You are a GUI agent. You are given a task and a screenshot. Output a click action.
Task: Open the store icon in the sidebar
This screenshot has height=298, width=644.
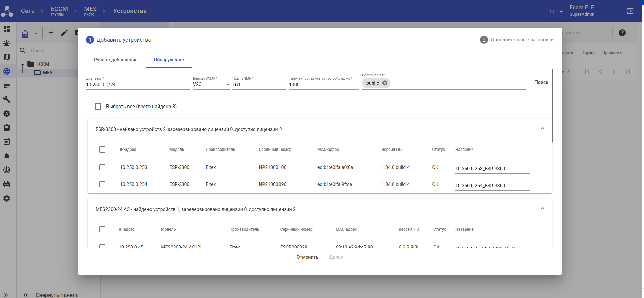pos(7,85)
